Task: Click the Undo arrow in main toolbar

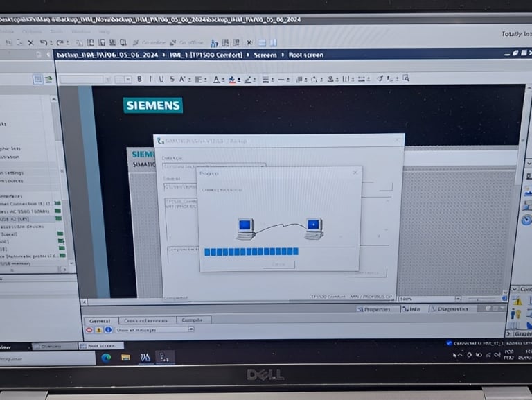Action: pyautogui.click(x=44, y=42)
